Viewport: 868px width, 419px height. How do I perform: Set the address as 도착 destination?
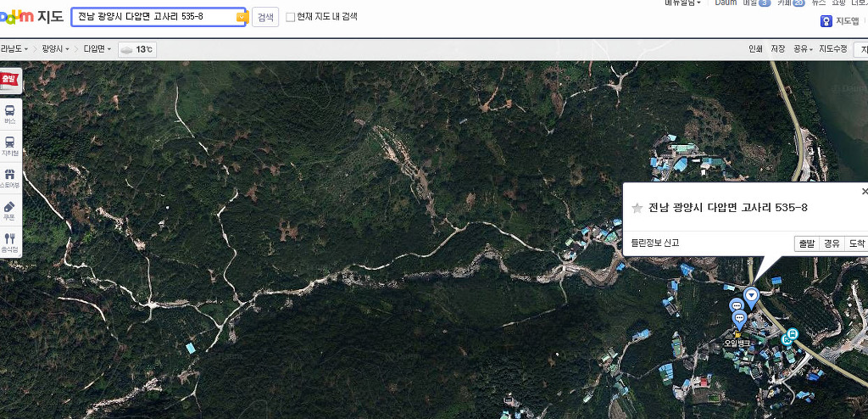856,243
